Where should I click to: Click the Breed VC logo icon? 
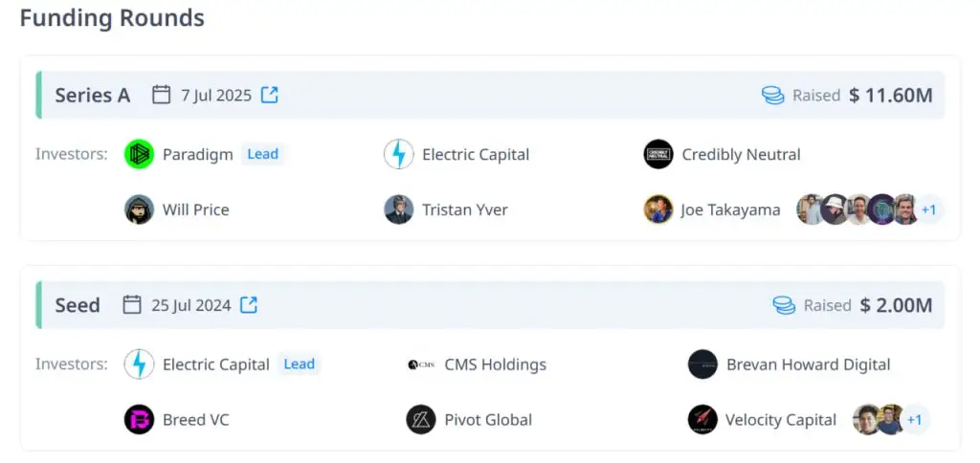140,419
